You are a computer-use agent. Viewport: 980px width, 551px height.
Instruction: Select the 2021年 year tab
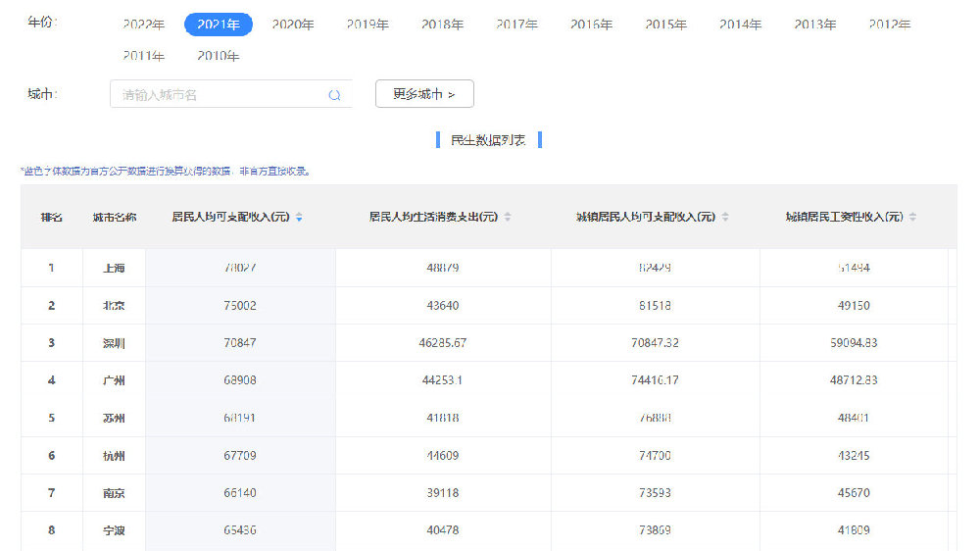click(219, 25)
